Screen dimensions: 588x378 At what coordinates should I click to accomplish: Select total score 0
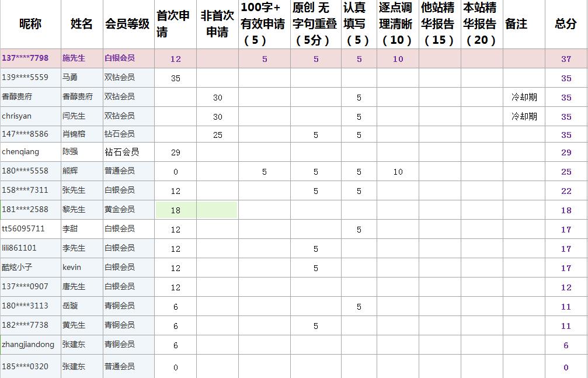[566, 367]
